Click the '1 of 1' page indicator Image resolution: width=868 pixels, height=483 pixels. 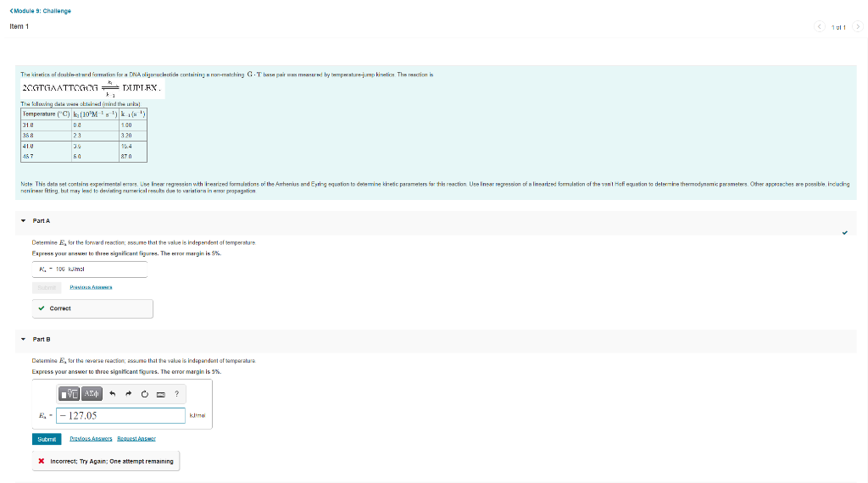click(x=838, y=27)
